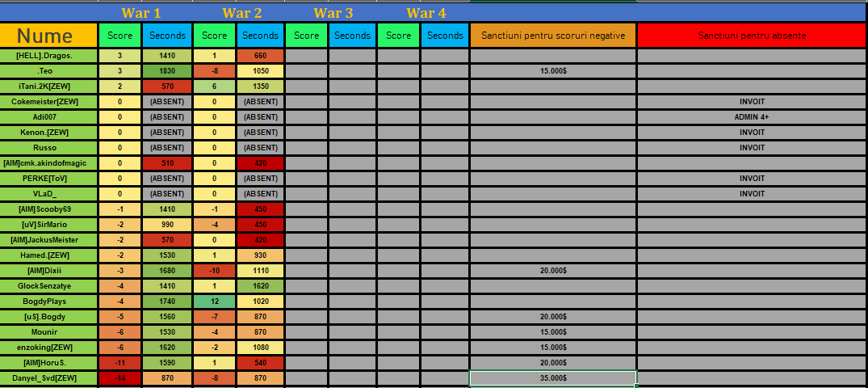The image size is (868, 388).
Task: Select BogdyPlays' War 2 score 12
Action: [x=214, y=302]
